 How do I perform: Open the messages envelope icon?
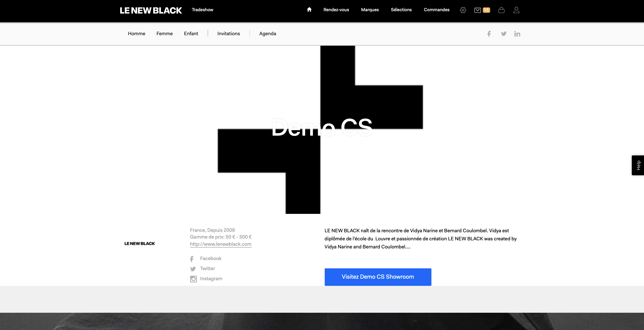477,10
